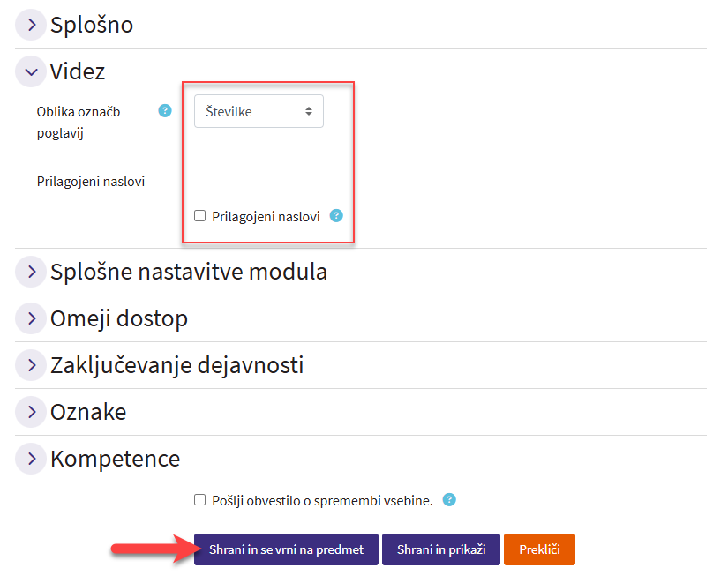Click help icon next to Pošlji obvestilo
Screen dimensions: 728x583
coord(449,500)
